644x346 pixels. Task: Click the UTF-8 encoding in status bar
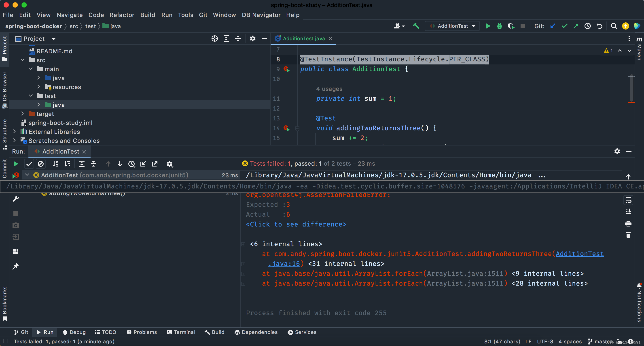pos(545,342)
